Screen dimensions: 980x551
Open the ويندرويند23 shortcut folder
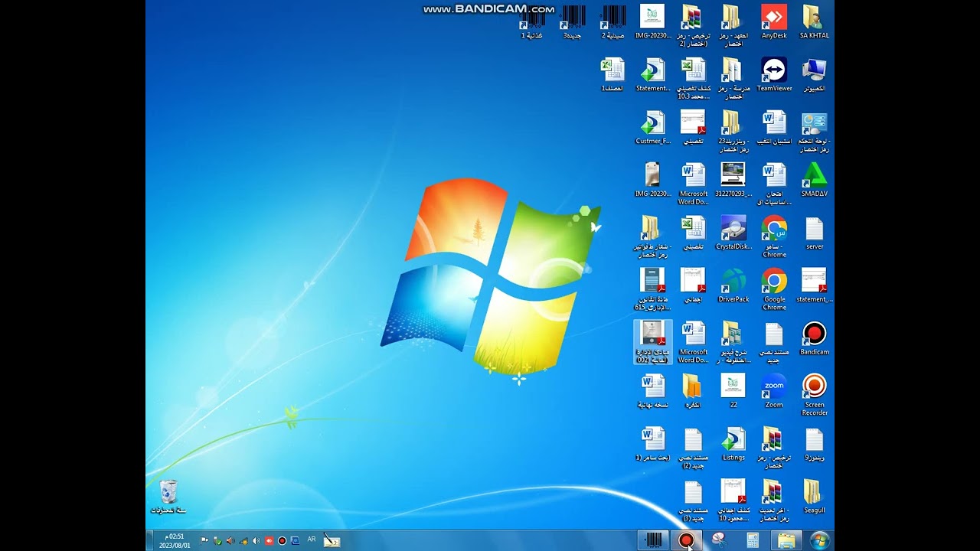[733, 131]
